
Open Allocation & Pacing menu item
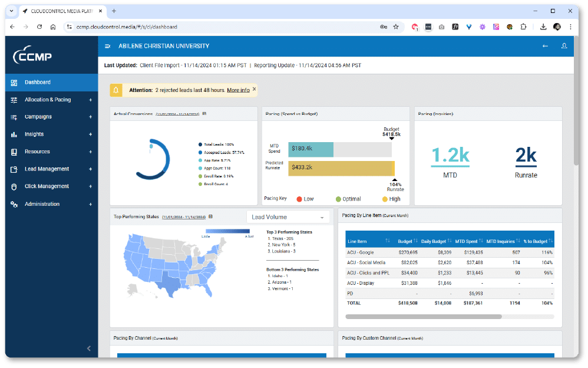point(51,100)
